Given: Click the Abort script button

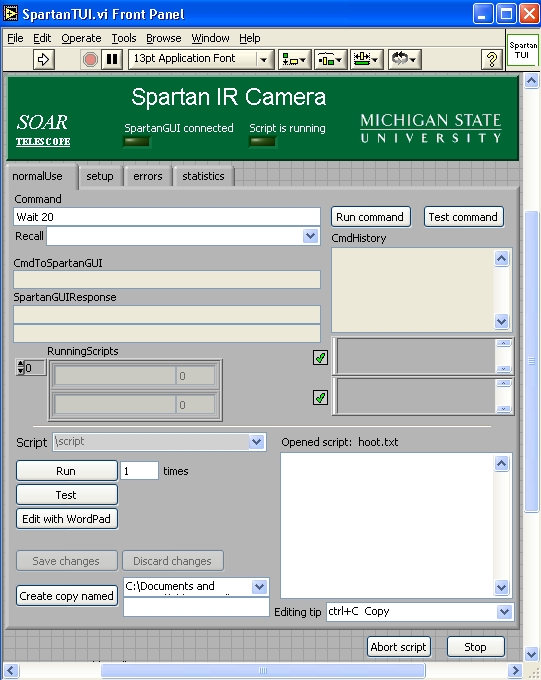Looking at the screenshot, I should pyautogui.click(x=398, y=647).
